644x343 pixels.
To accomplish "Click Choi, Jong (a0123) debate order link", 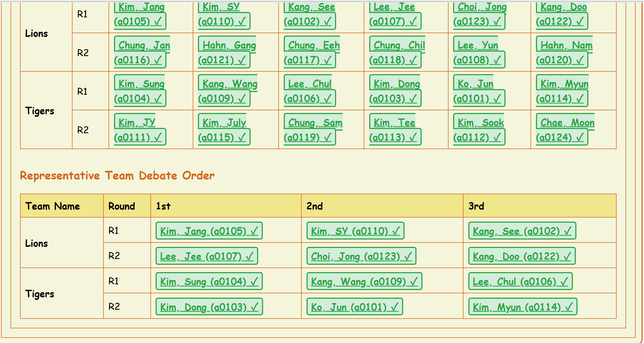I will tap(361, 256).
